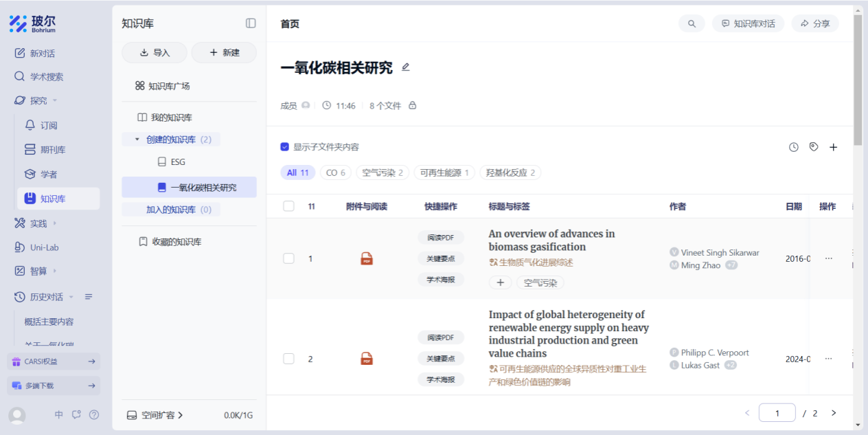Image resolution: width=868 pixels, height=435 pixels.
Task: Click the pencil icon to edit title
Action: [406, 67]
